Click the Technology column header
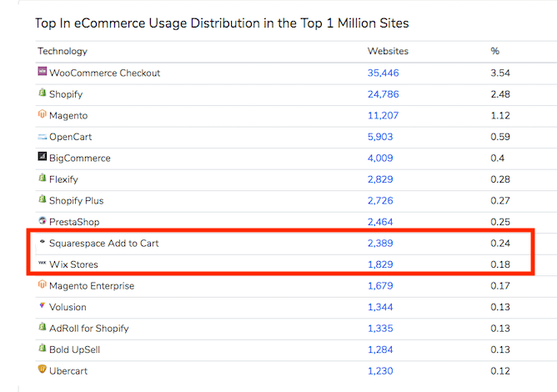Image resolution: width=557 pixels, height=392 pixels. 63,52
